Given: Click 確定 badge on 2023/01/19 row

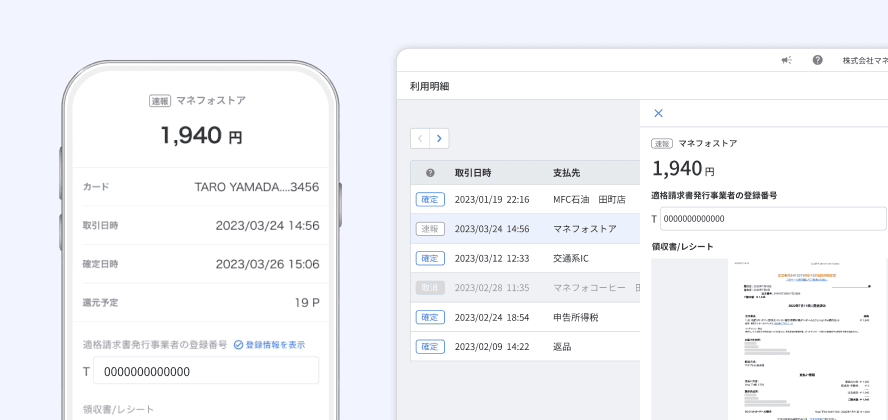Looking at the screenshot, I should [430, 199].
